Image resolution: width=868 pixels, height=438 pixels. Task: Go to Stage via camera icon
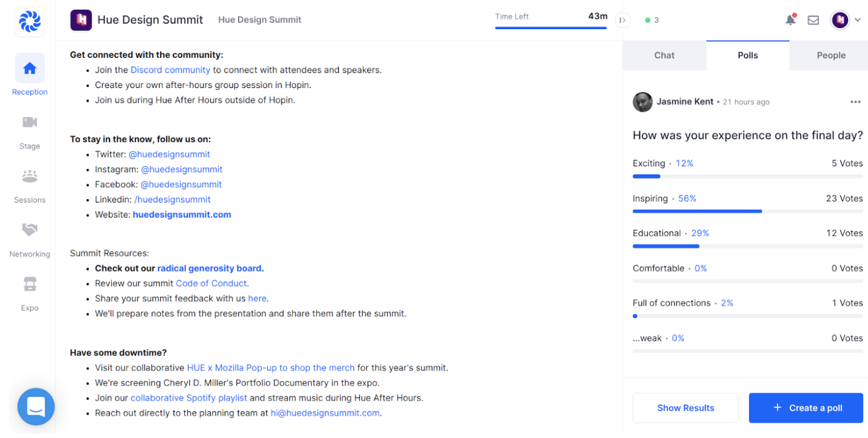[x=30, y=122]
